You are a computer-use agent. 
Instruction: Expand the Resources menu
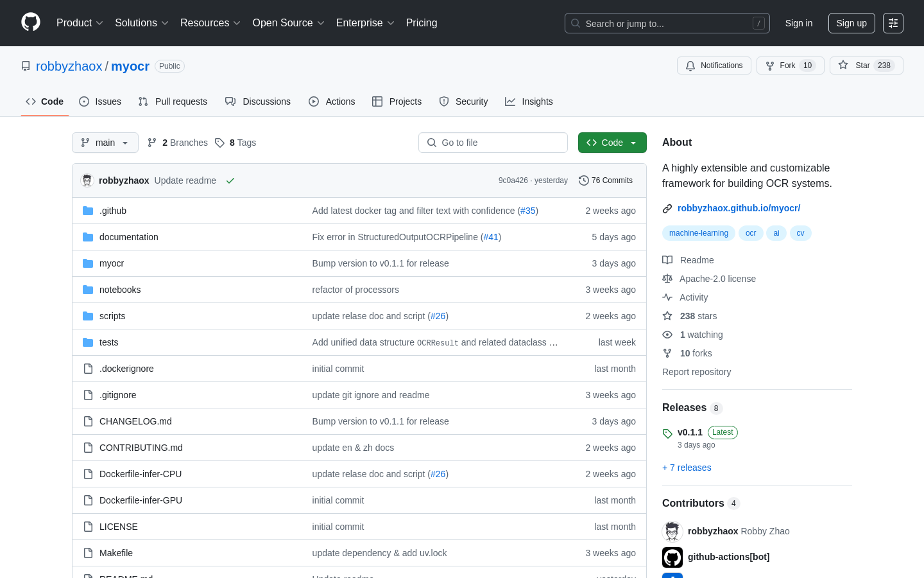(x=210, y=23)
